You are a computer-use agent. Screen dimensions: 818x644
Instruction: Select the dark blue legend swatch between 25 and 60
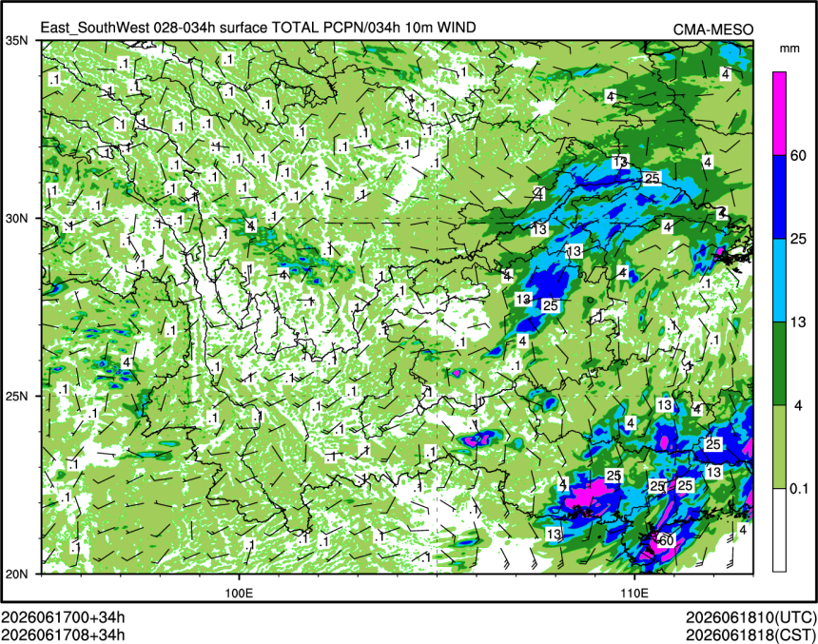pyautogui.click(x=779, y=197)
